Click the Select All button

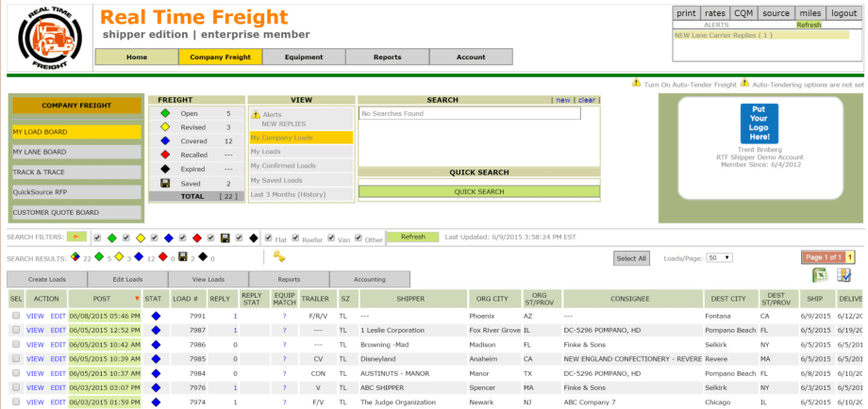coord(631,258)
